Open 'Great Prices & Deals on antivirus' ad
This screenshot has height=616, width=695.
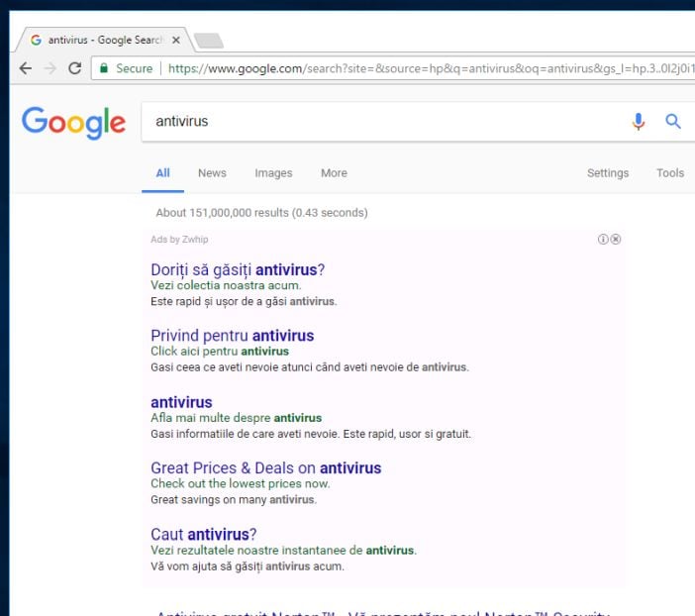pos(266,468)
